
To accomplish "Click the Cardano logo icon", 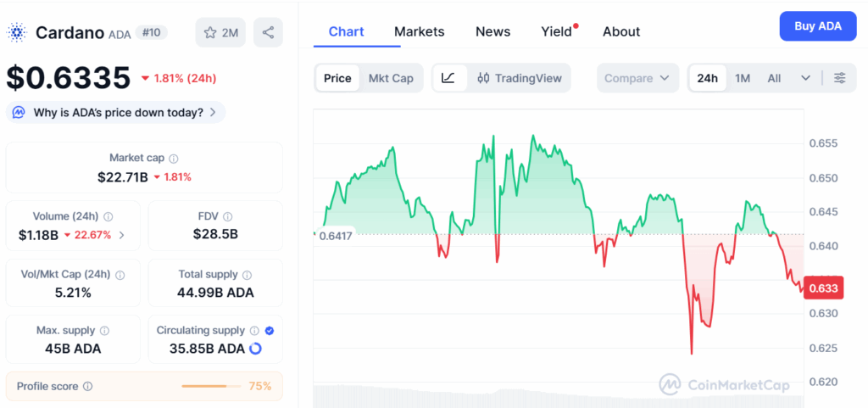I will click(17, 33).
